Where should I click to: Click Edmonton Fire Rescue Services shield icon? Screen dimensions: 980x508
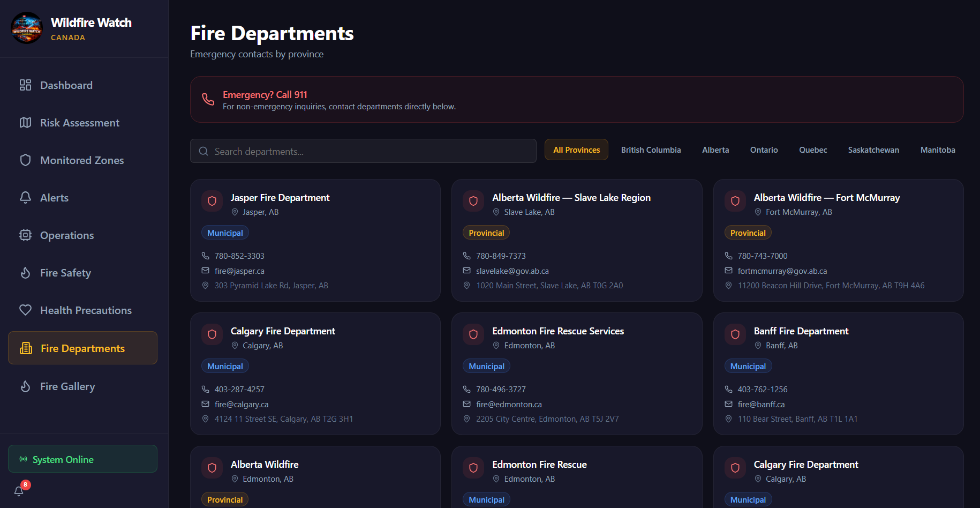pos(473,334)
